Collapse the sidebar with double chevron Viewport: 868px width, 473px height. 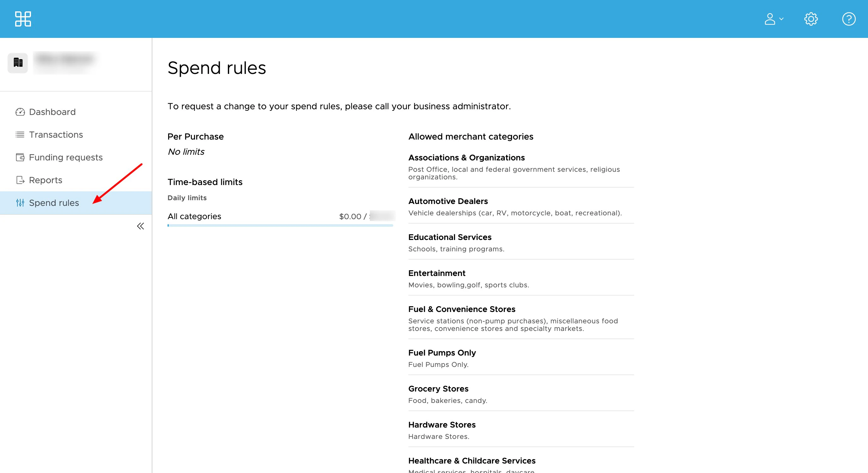[x=140, y=226]
